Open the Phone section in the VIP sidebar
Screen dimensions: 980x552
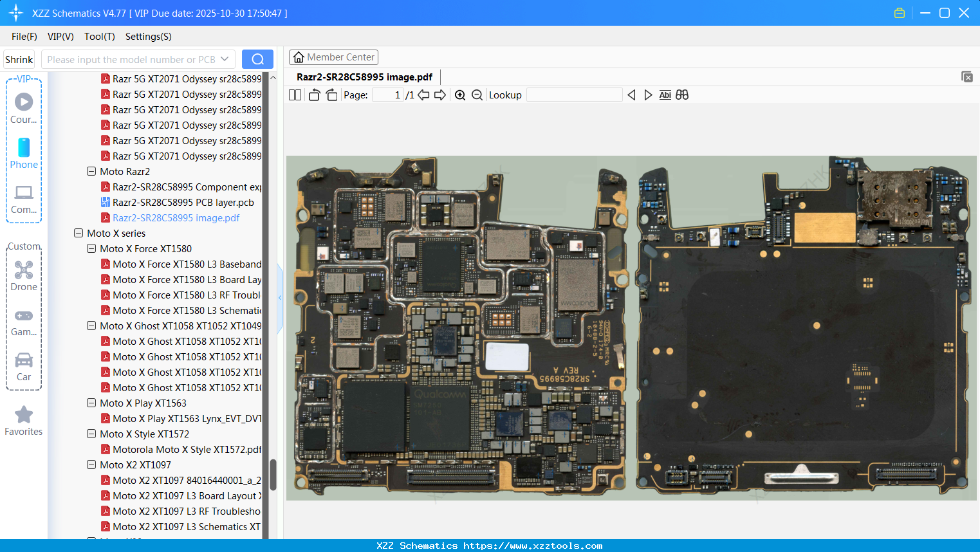[24, 154]
